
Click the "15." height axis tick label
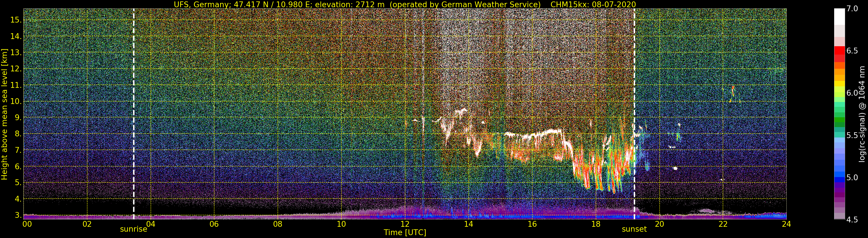16,20
